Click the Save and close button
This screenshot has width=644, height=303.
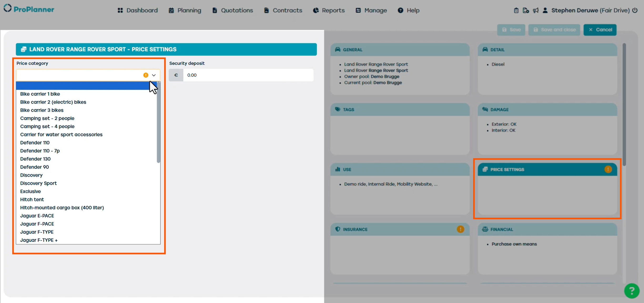pos(554,30)
